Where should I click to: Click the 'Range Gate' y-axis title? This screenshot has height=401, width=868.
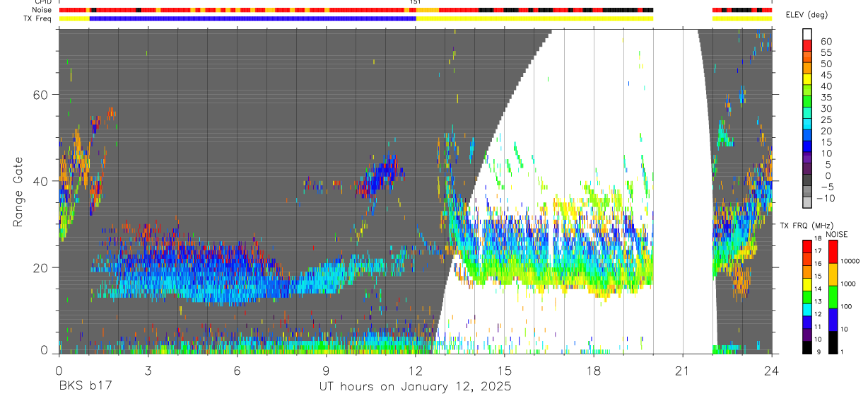coord(18,190)
